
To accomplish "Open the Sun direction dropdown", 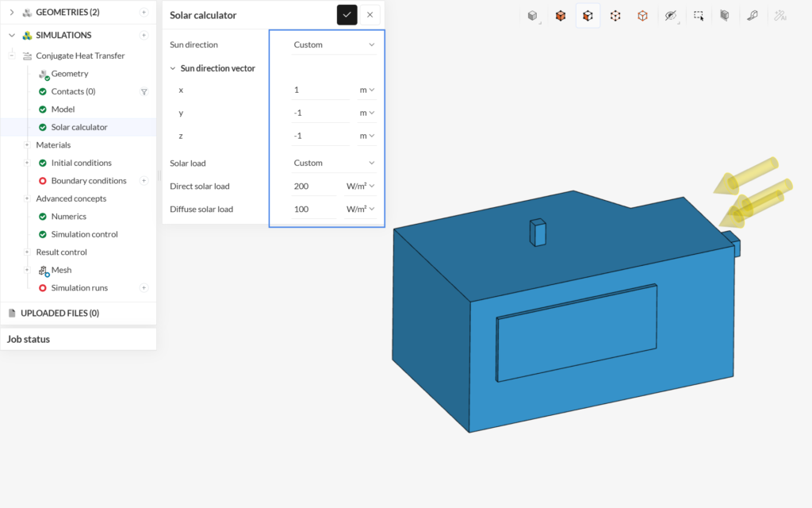I will pos(334,44).
